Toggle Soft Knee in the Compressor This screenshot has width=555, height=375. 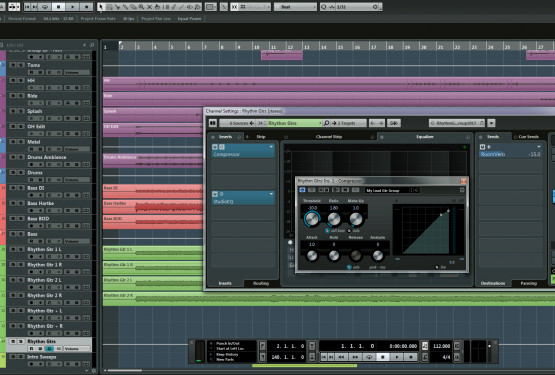[x=327, y=231]
